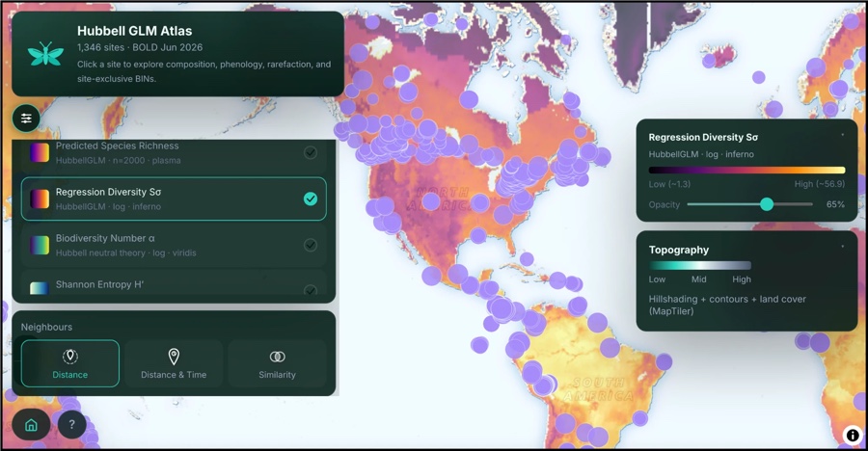Screen dimensions: 868x451
Task: Click the info icon at map corner
Action: (853, 436)
